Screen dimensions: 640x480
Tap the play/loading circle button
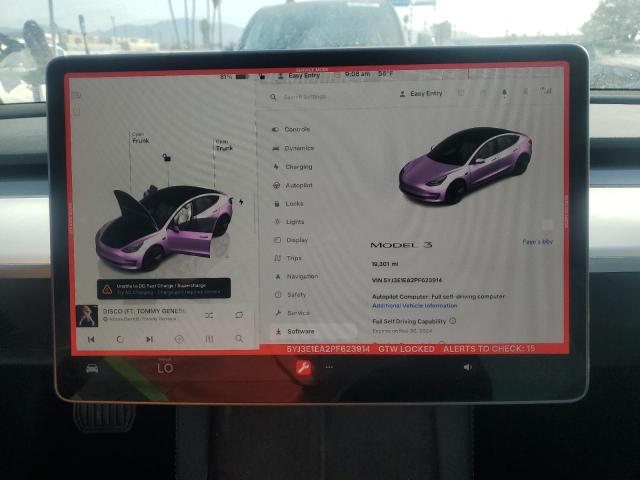(x=120, y=339)
